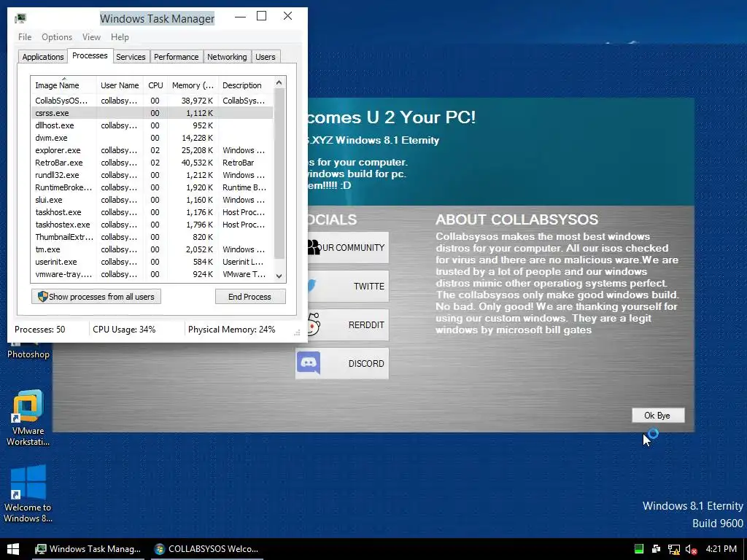Click the Photoshop desktop shortcut label
This screenshot has width=747, height=560.
(28, 354)
